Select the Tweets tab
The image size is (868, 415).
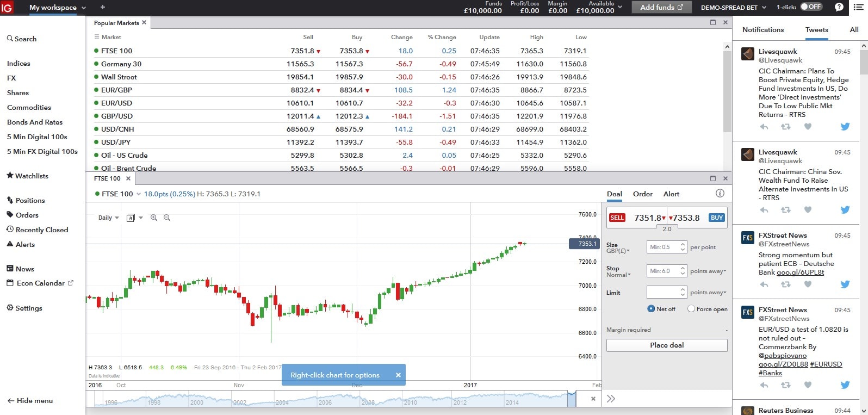coord(817,30)
